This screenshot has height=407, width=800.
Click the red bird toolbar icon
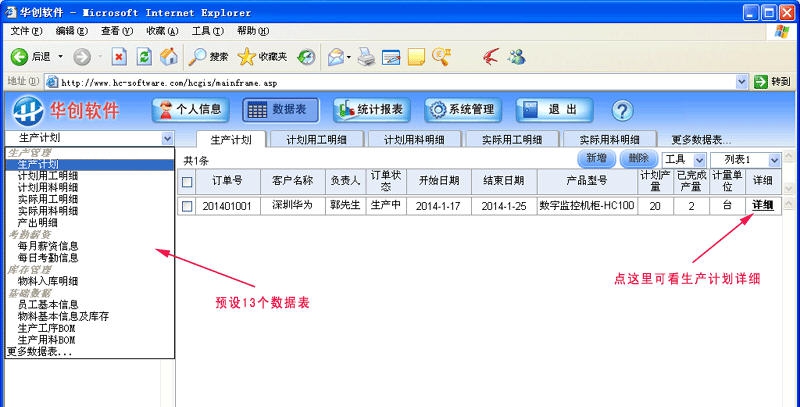point(491,57)
